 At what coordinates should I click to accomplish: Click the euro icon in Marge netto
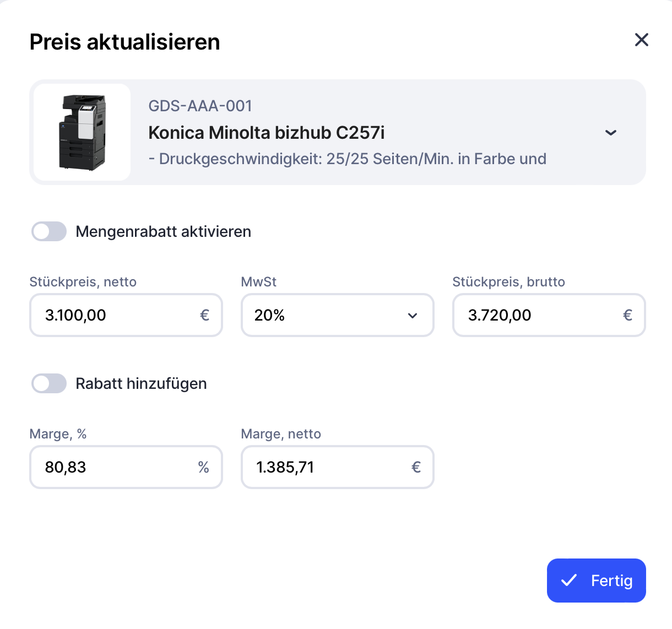[x=416, y=467]
